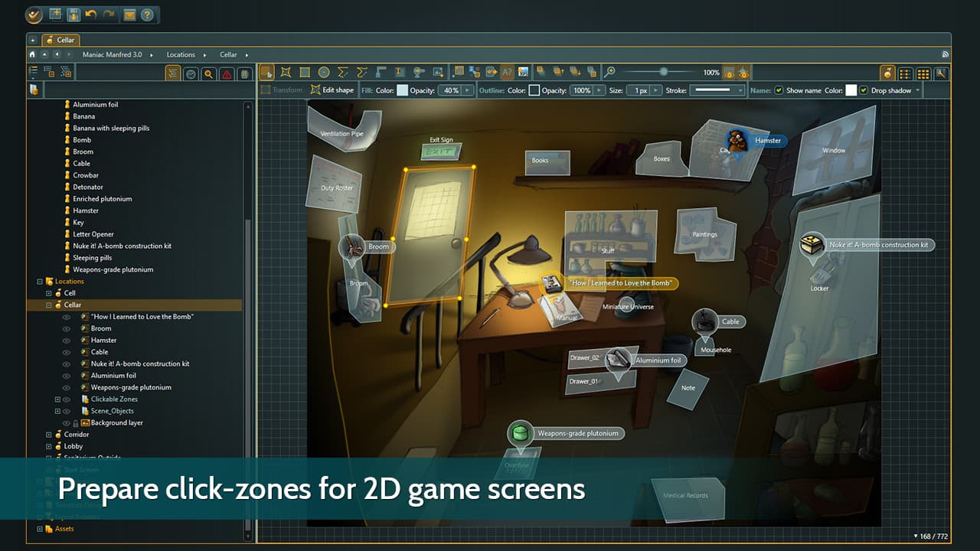Toggle visibility of Scene_Objects folder
The height and width of the screenshot is (551, 980).
[66, 411]
